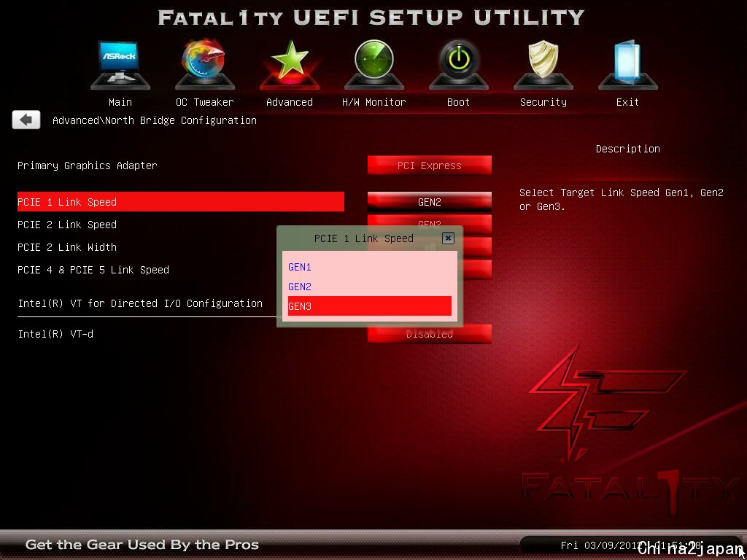747x560 pixels.
Task: Switch to the Advanced tab label
Action: (x=290, y=102)
